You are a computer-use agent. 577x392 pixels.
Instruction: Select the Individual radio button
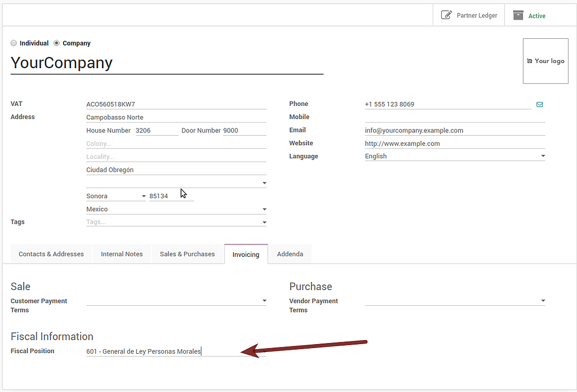pyautogui.click(x=14, y=43)
